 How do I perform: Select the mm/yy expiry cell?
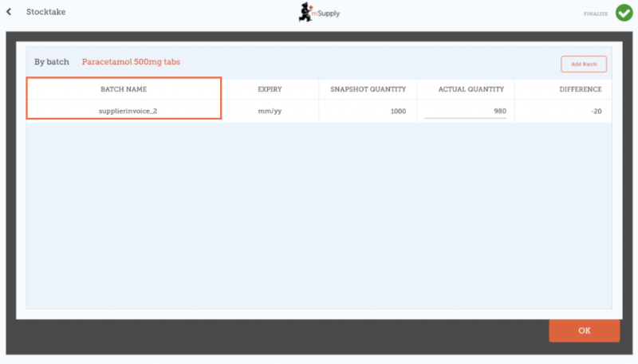[270, 111]
